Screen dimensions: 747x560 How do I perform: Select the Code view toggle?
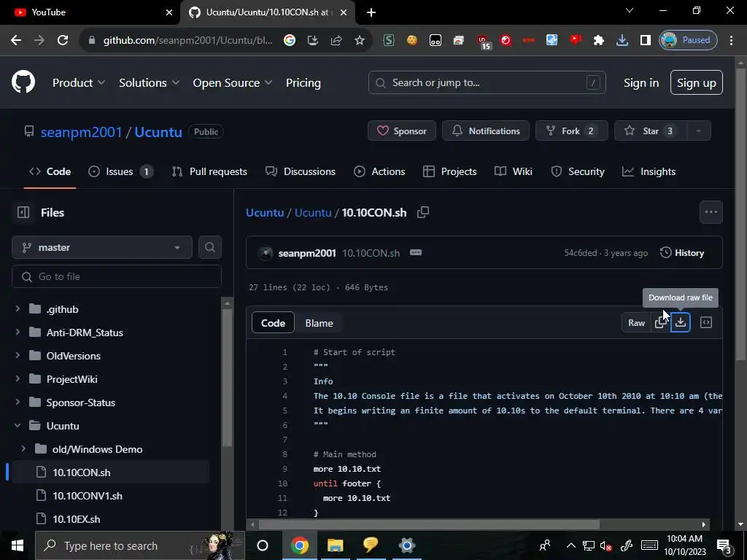273,323
